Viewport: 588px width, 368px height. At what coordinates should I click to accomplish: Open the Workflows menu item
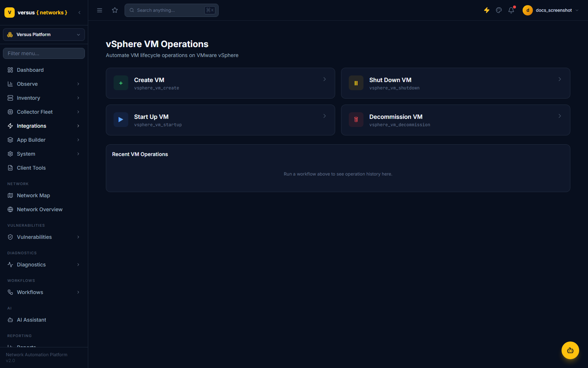tap(44, 292)
